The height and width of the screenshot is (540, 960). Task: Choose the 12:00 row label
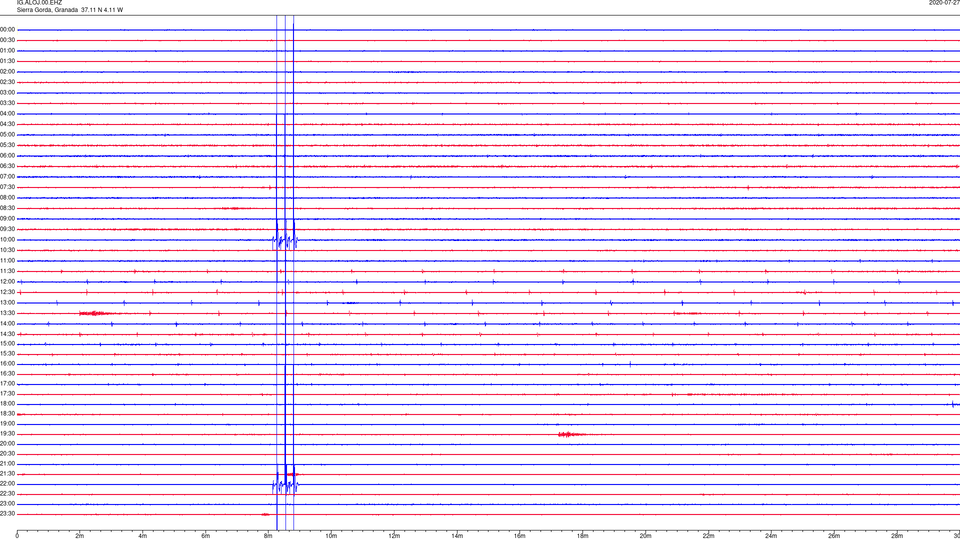pos(7,282)
